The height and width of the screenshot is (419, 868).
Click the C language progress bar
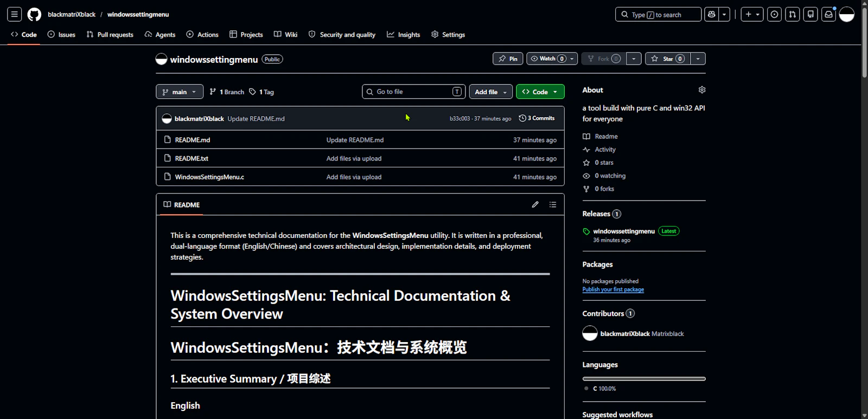[644, 378]
